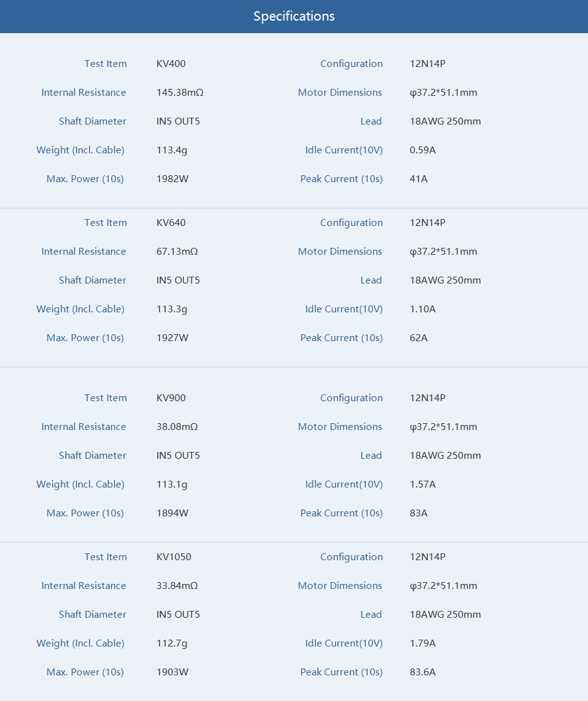Click the 83.6A peak current value
Screen dimensions: 588x701
(x=422, y=672)
